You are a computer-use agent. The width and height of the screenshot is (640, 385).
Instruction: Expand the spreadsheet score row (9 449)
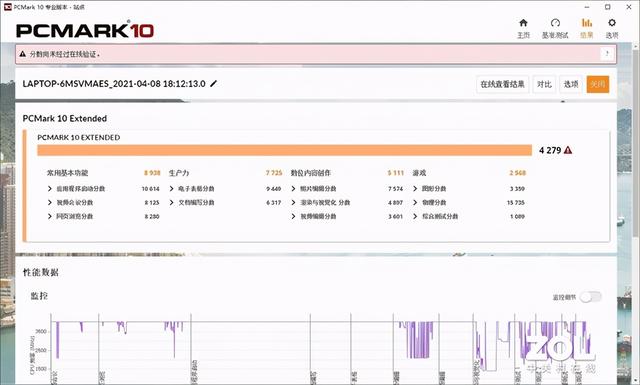tap(225, 189)
